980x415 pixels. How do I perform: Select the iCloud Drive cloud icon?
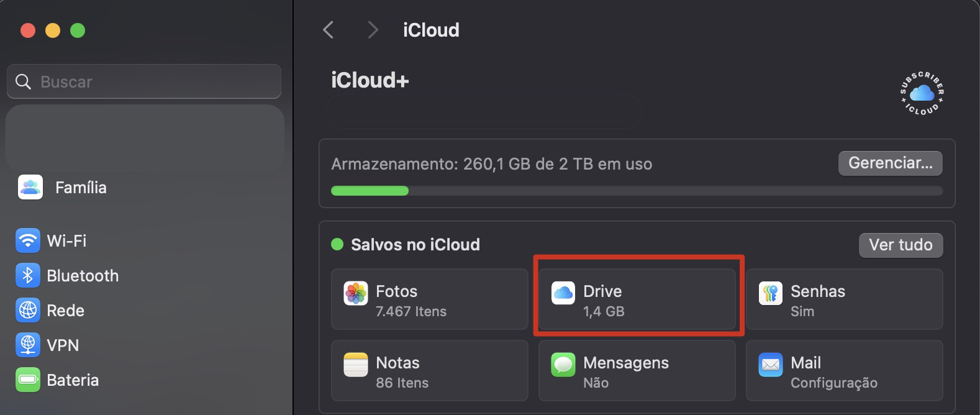[x=562, y=293]
